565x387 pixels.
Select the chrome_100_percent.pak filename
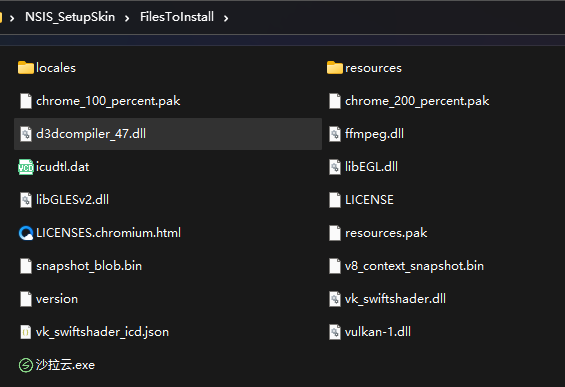108,101
